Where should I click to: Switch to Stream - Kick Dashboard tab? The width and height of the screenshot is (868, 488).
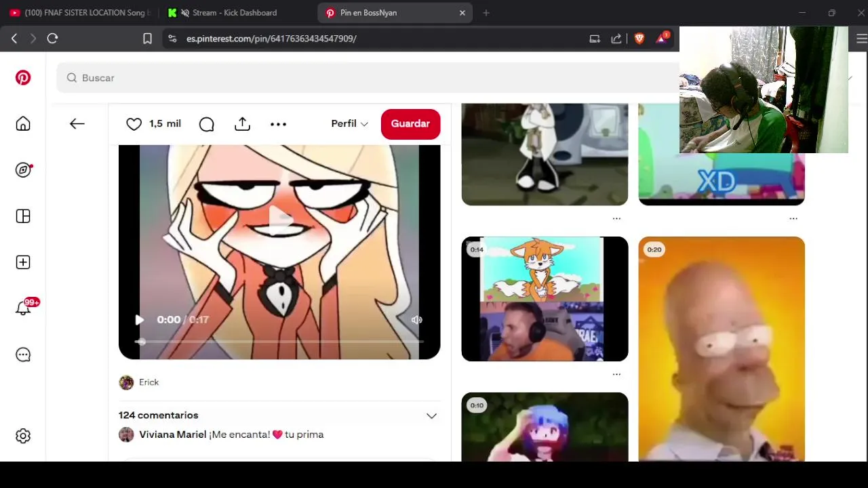pos(235,13)
